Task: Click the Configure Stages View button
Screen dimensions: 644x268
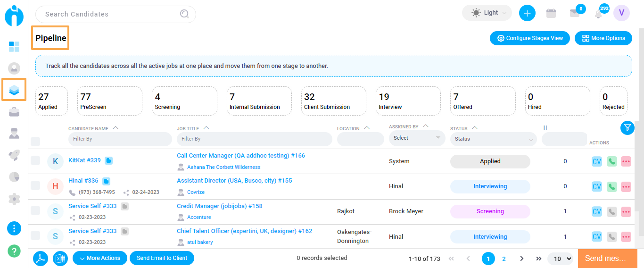Action: [530, 38]
